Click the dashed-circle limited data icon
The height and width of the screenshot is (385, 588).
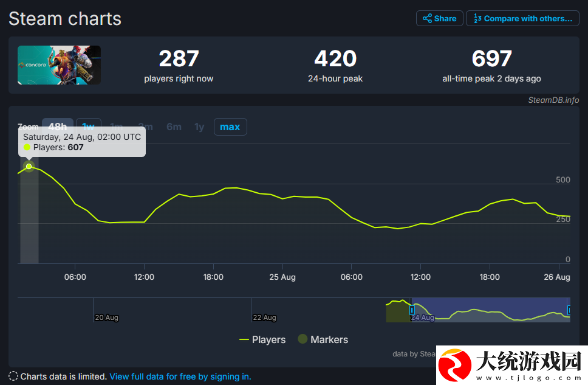[x=13, y=376]
